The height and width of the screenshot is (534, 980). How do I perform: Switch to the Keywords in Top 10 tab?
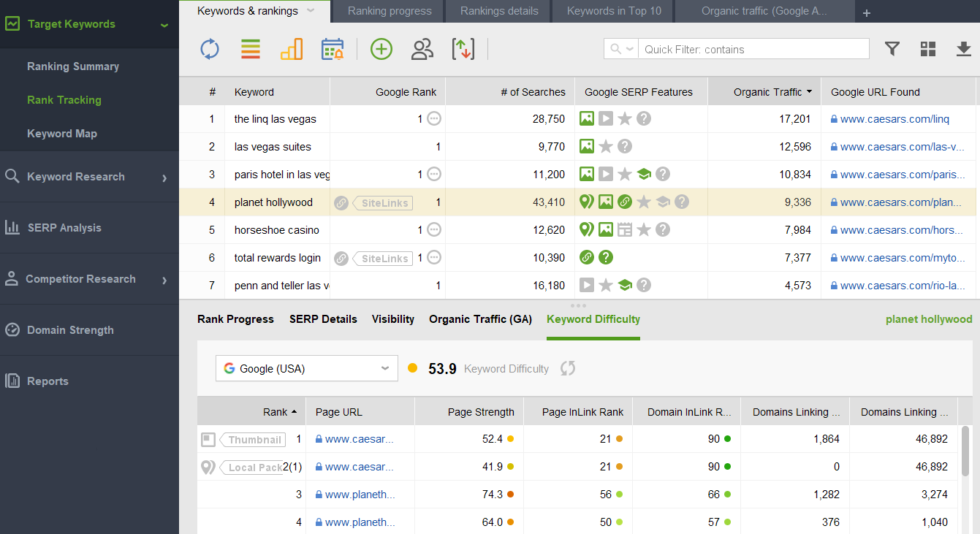[614, 11]
